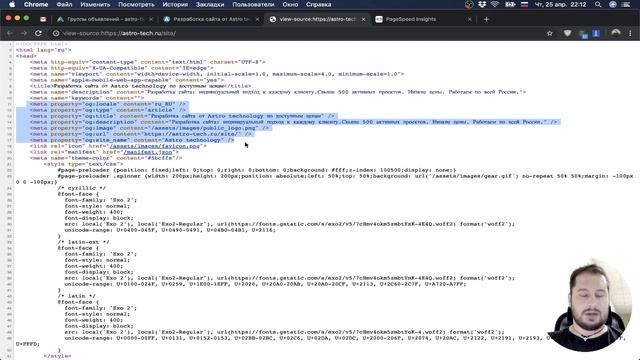The image size is (640, 360).
Task: Bookmark this page with the star
Action: click(549, 33)
